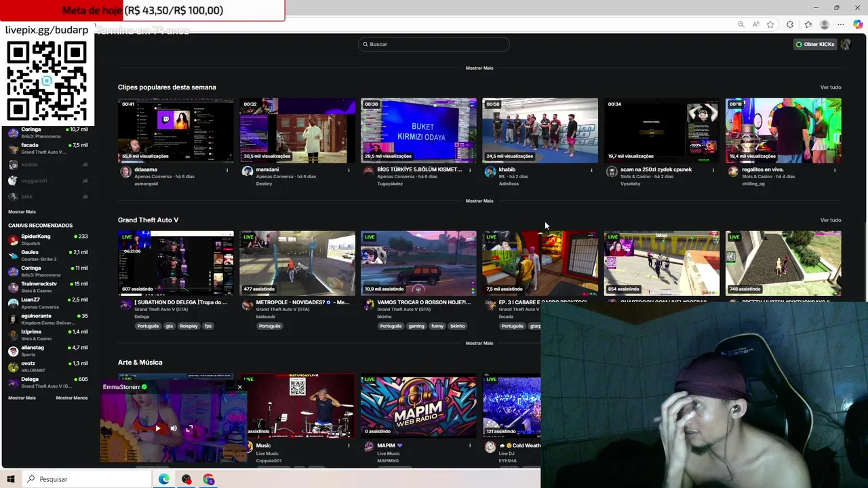Open the browser profile avatar icon
This screenshot has width=868, height=488.
pyautogui.click(x=825, y=24)
